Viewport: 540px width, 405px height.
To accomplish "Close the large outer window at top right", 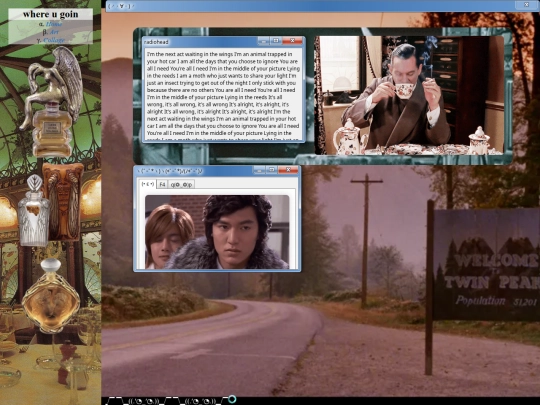I will [526, 5].
